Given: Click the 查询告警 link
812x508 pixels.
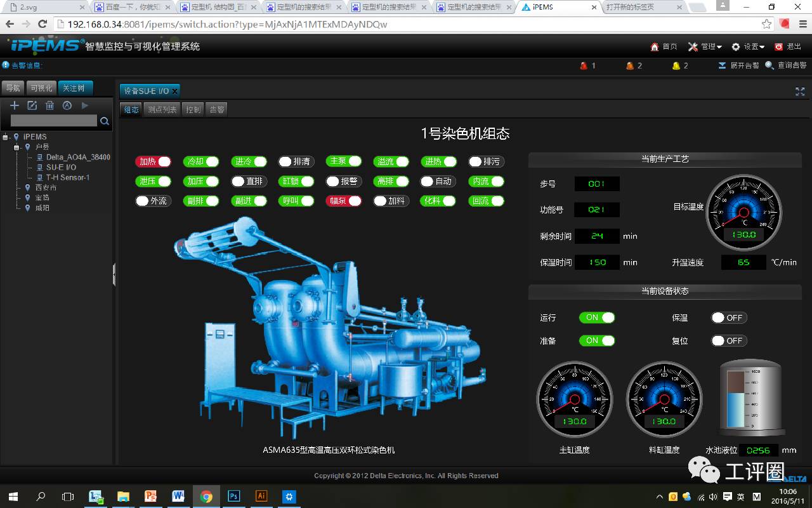Looking at the screenshot, I should tap(786, 65).
